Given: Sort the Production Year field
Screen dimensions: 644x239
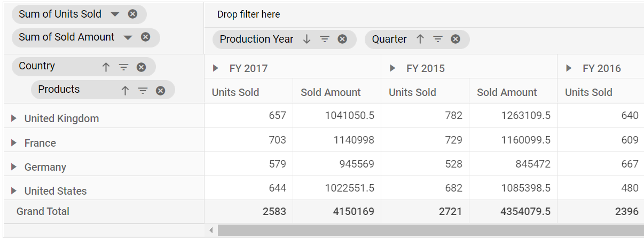Looking at the screenshot, I should click(307, 39).
